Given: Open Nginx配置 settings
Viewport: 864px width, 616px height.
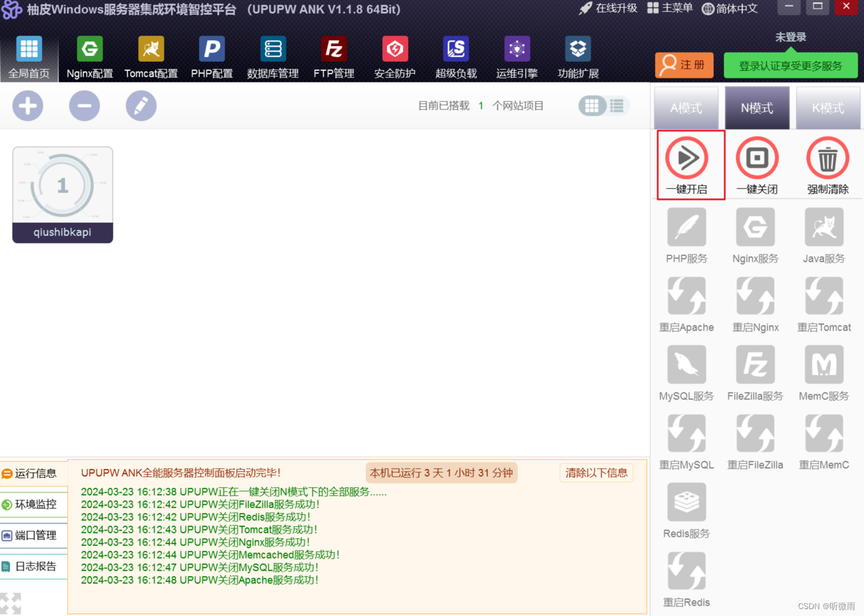Looking at the screenshot, I should tap(90, 57).
